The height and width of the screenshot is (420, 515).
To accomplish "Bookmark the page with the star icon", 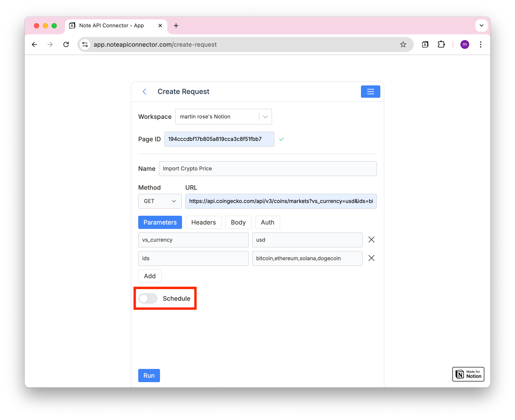I will 403,44.
